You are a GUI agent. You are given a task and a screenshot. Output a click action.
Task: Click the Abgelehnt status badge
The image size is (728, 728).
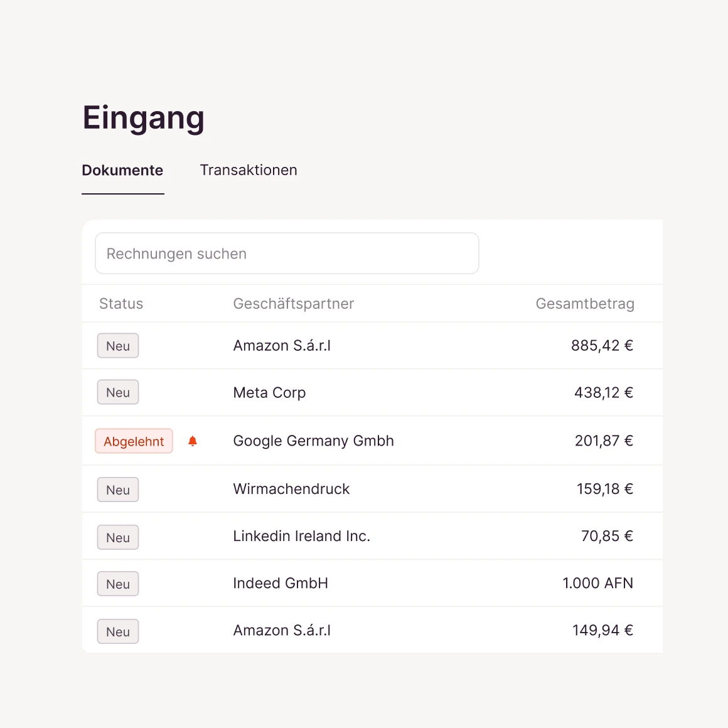[134, 441]
